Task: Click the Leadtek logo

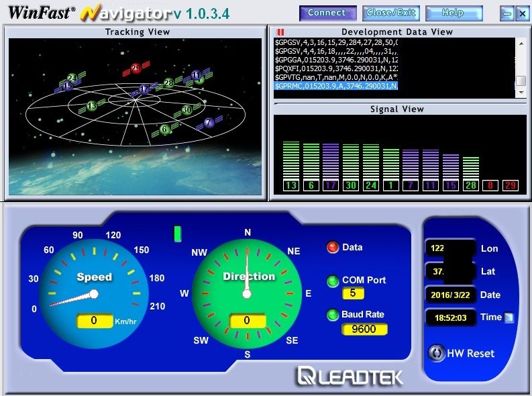Action: point(350,377)
